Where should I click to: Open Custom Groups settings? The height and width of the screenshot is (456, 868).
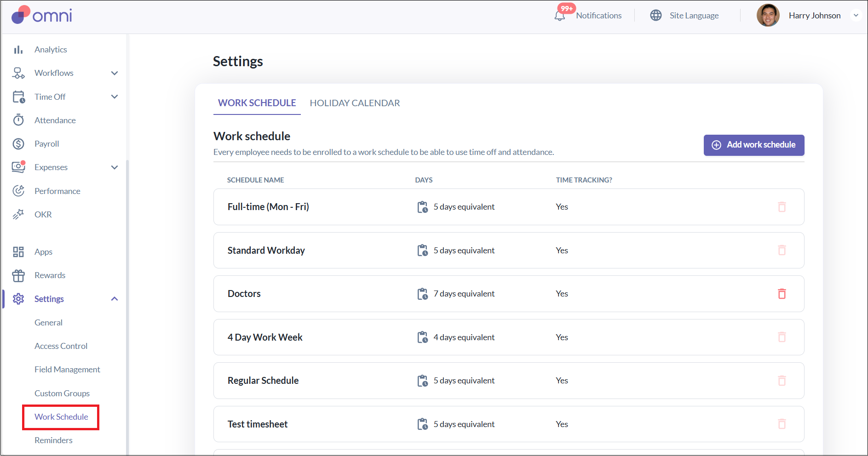tap(62, 393)
